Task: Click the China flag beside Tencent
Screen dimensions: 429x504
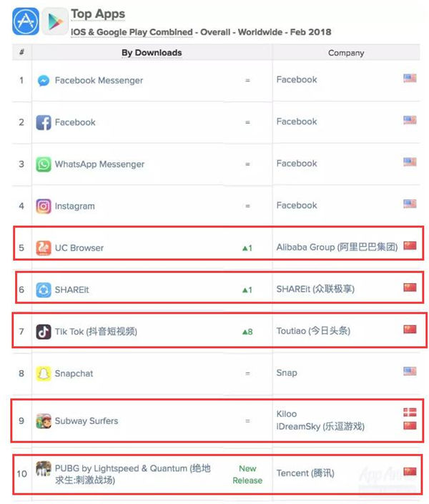Action: [410, 471]
